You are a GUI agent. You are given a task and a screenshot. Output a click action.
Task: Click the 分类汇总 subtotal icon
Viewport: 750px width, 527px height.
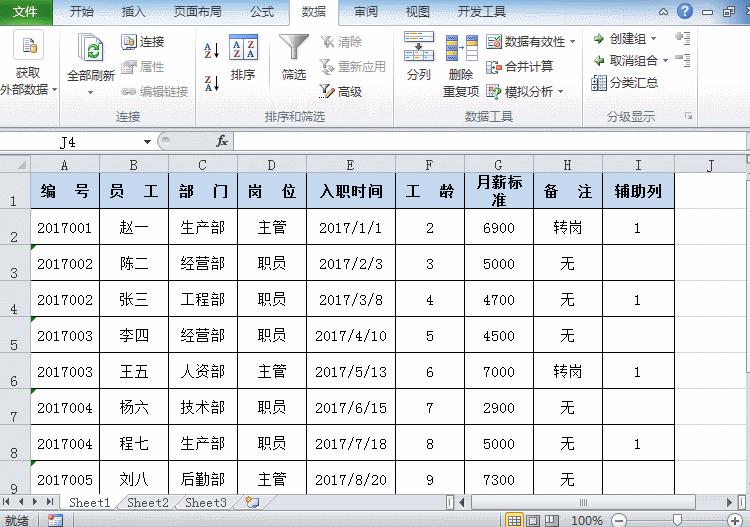click(x=599, y=83)
